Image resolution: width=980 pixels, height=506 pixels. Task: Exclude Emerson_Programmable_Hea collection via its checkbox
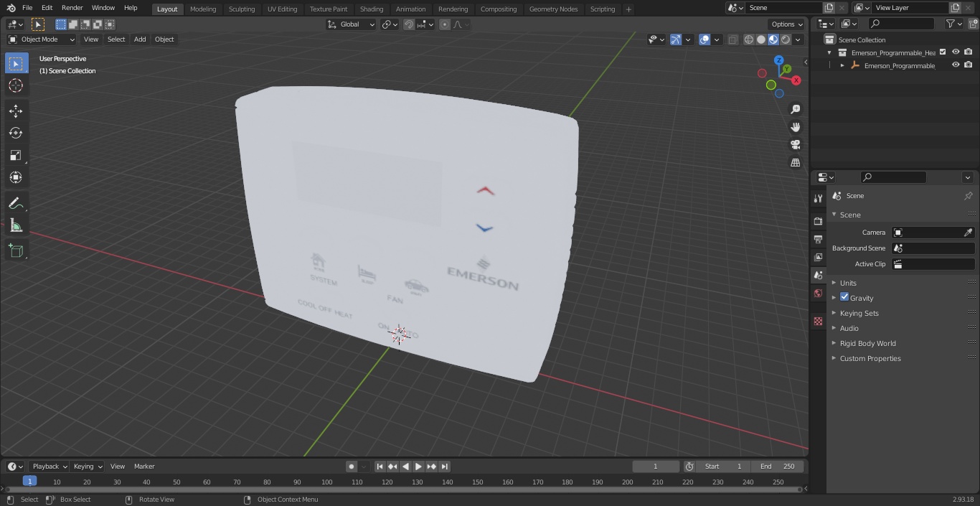point(943,52)
